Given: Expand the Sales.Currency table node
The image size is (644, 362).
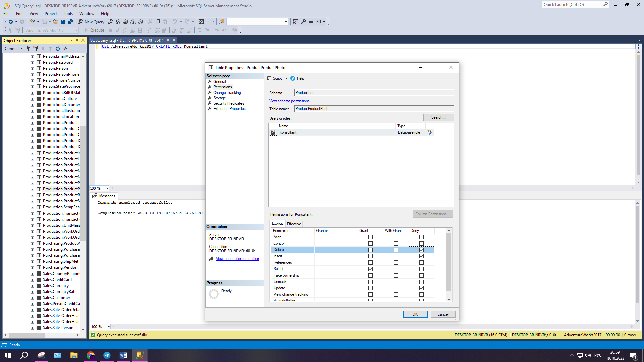Looking at the screenshot, I should coord(33,286).
